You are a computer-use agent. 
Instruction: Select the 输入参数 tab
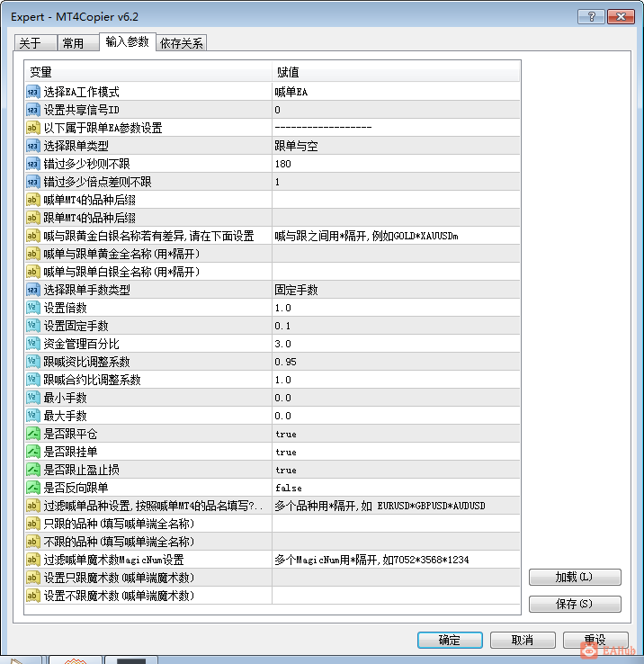pos(128,42)
